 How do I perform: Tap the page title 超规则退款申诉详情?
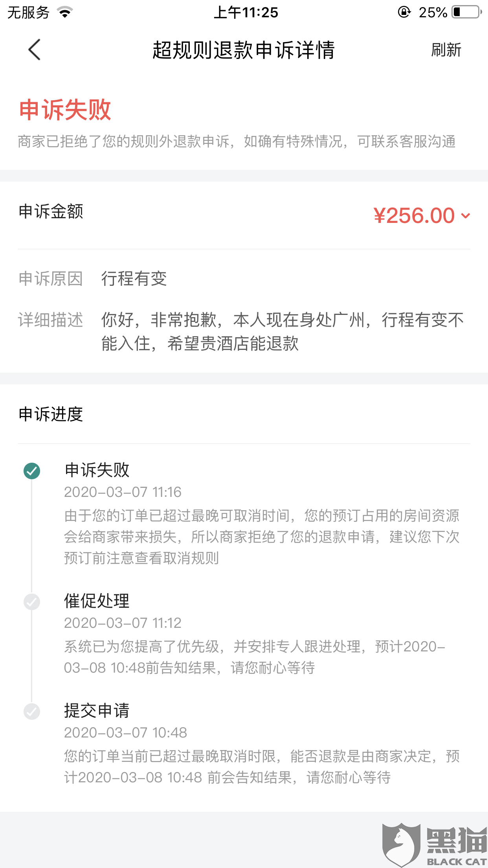244,50
